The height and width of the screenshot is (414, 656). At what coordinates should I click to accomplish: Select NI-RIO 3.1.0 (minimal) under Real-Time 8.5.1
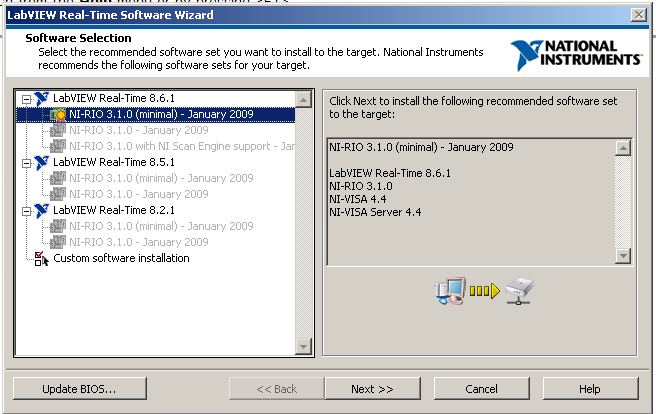[161, 179]
